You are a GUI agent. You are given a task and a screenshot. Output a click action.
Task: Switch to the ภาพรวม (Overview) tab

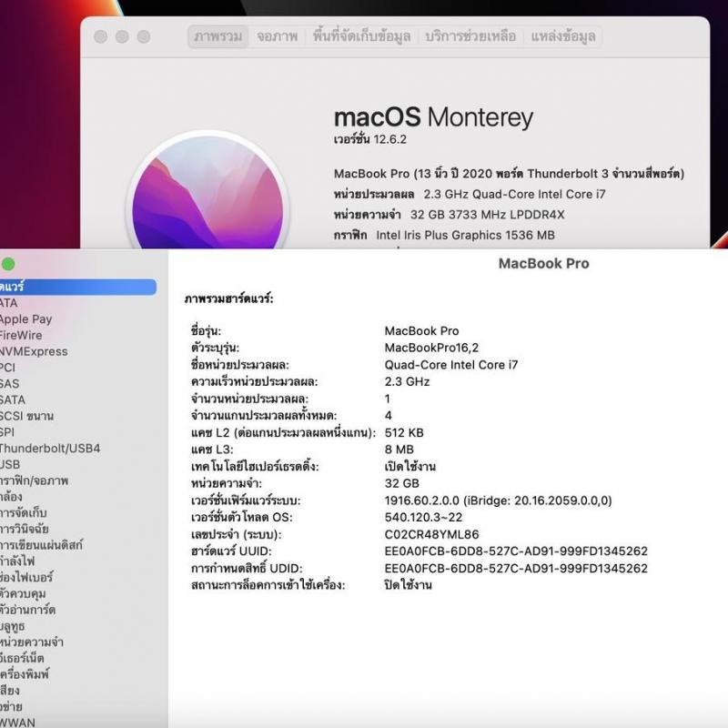point(217,36)
